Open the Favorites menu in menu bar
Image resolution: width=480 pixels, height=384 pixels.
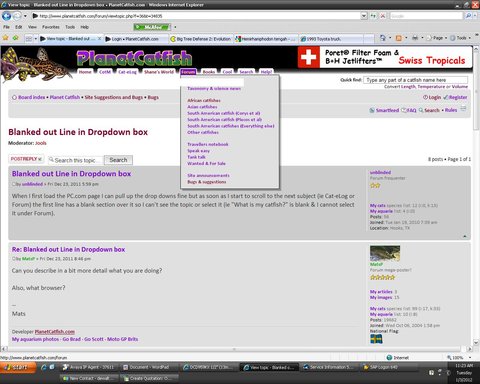pos(51,27)
